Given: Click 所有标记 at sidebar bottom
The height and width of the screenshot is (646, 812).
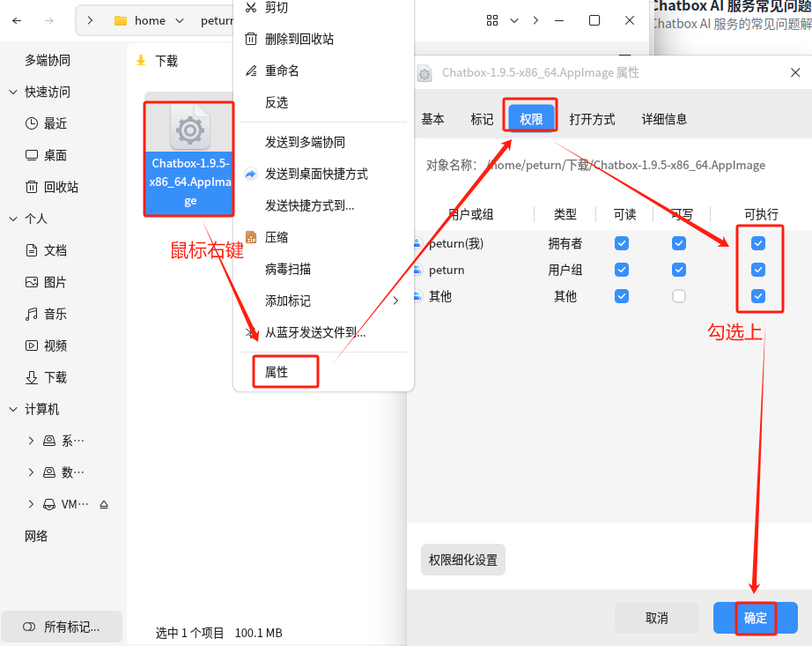Looking at the screenshot, I should (x=70, y=627).
